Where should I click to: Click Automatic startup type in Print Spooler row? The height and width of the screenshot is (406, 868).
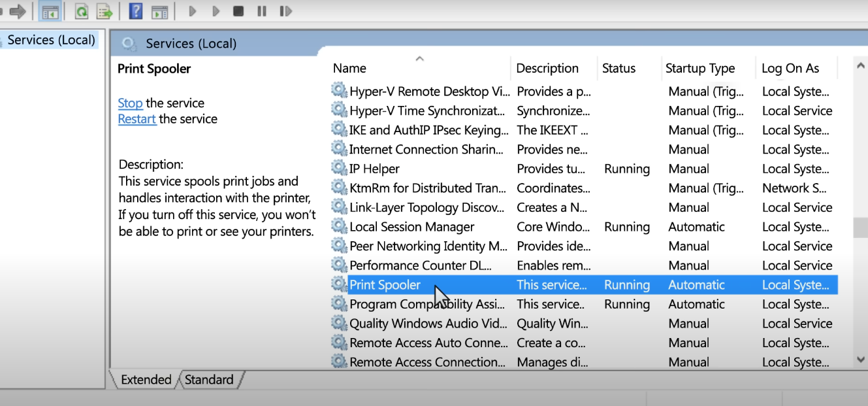pyautogui.click(x=697, y=285)
